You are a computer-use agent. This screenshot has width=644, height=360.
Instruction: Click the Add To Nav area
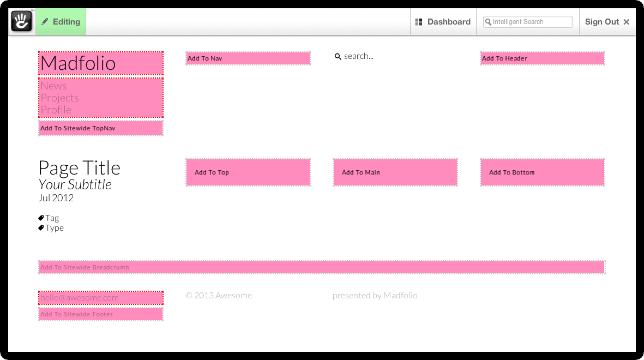[248, 58]
